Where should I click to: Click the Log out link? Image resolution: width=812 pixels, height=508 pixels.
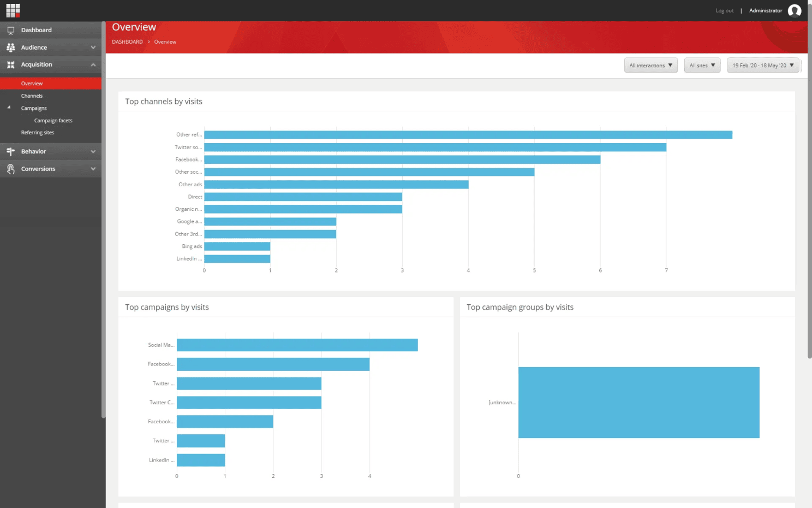coord(724,10)
